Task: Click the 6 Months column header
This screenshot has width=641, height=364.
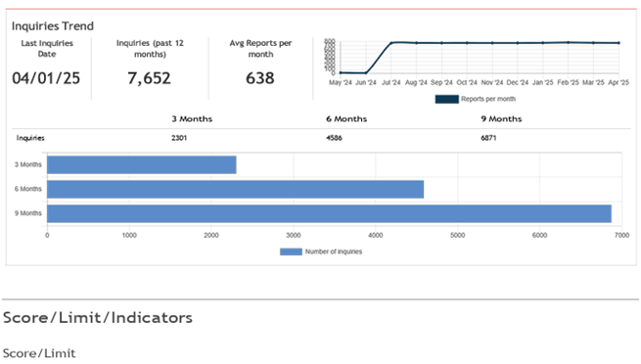Action: pyautogui.click(x=346, y=118)
